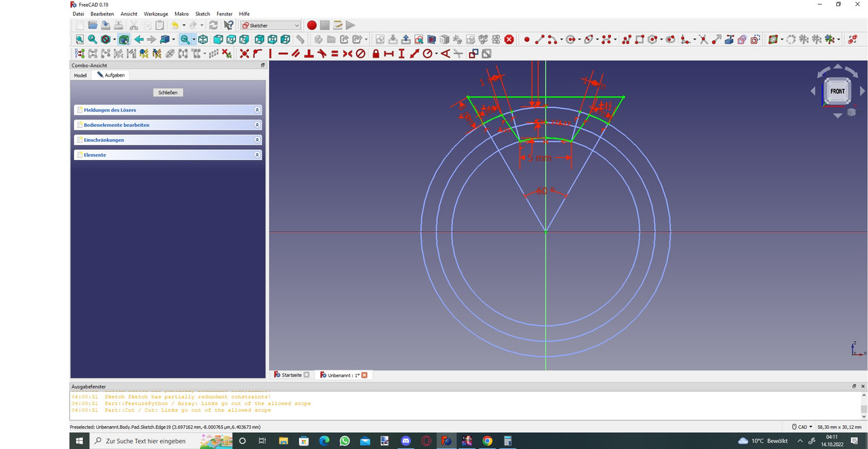Open the Hilfe menu
Image resolution: width=868 pixels, height=449 pixels.
[x=244, y=14]
